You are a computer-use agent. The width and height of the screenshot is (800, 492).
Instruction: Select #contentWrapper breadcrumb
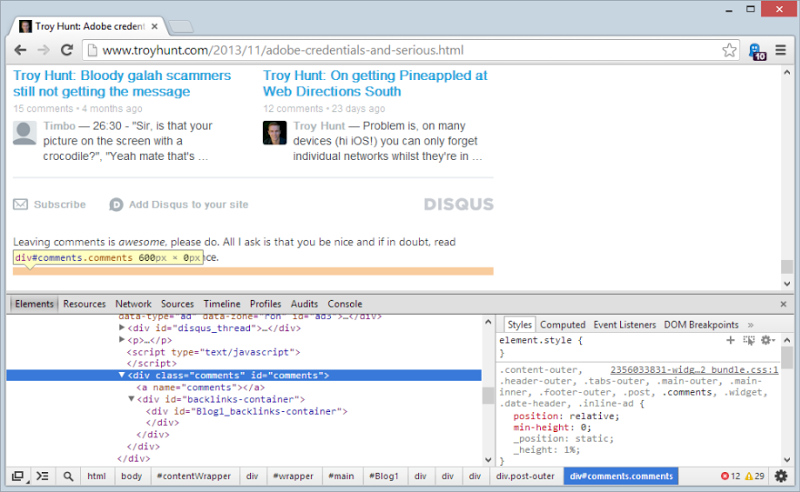click(x=194, y=476)
